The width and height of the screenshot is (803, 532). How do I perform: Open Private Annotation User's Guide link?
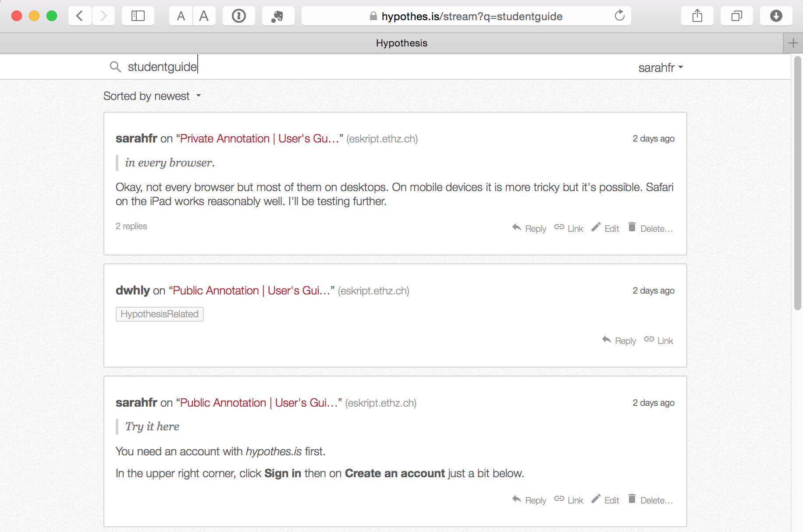click(259, 138)
